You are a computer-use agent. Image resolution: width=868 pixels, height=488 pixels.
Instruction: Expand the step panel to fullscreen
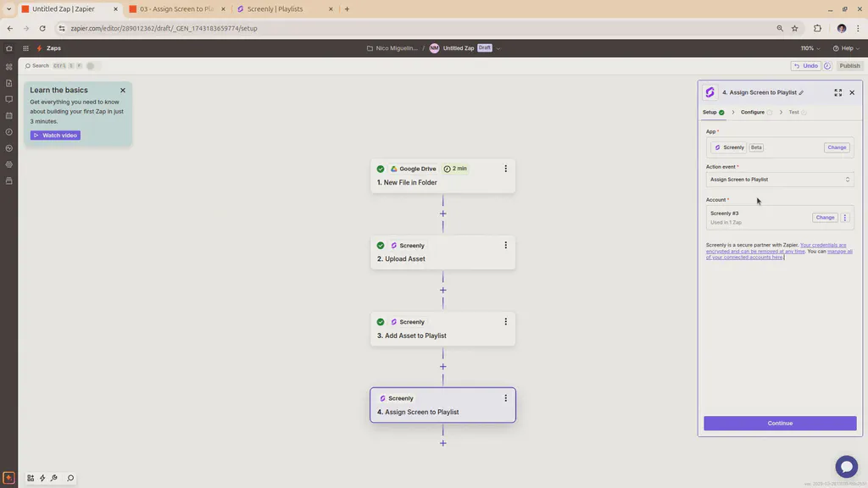[x=837, y=92]
